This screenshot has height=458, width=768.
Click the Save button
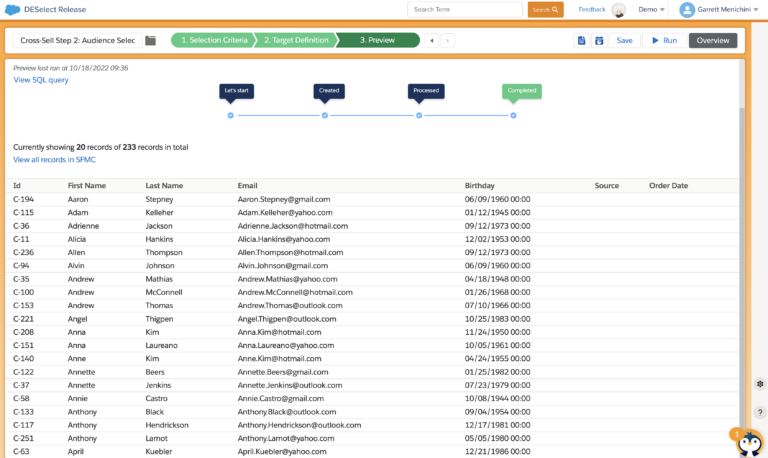pyautogui.click(x=624, y=41)
